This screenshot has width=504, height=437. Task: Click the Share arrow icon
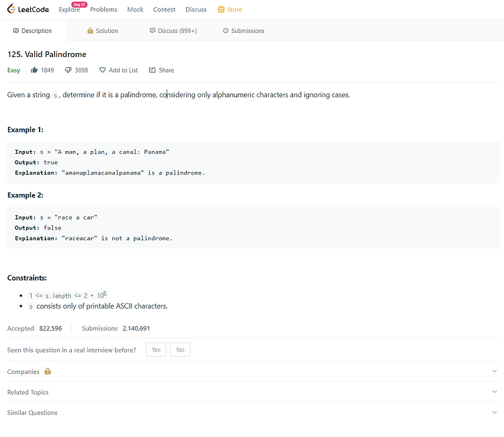coord(153,70)
